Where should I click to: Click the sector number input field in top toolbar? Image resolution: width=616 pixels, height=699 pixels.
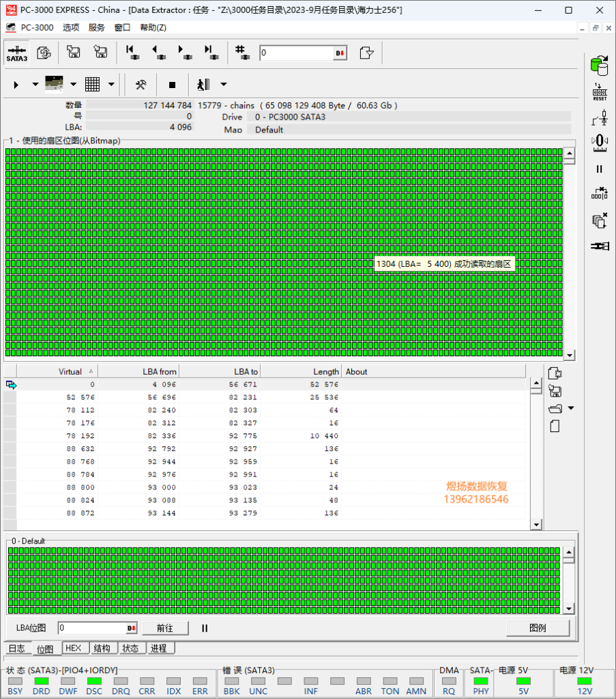click(x=297, y=53)
